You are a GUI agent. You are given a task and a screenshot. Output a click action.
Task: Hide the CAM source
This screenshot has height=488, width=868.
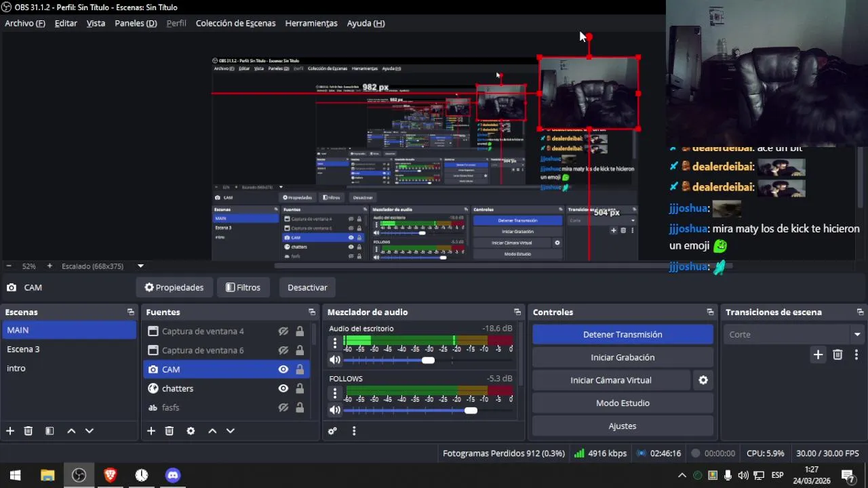coord(283,369)
